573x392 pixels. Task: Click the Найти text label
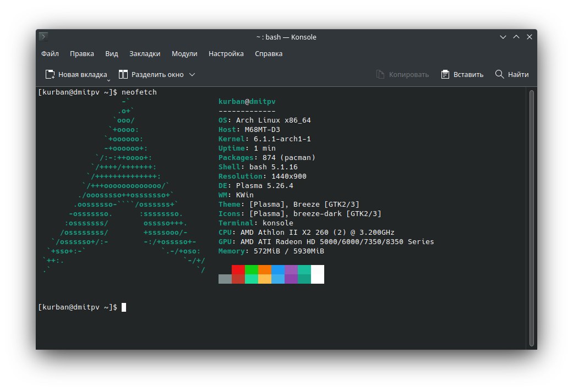point(518,74)
